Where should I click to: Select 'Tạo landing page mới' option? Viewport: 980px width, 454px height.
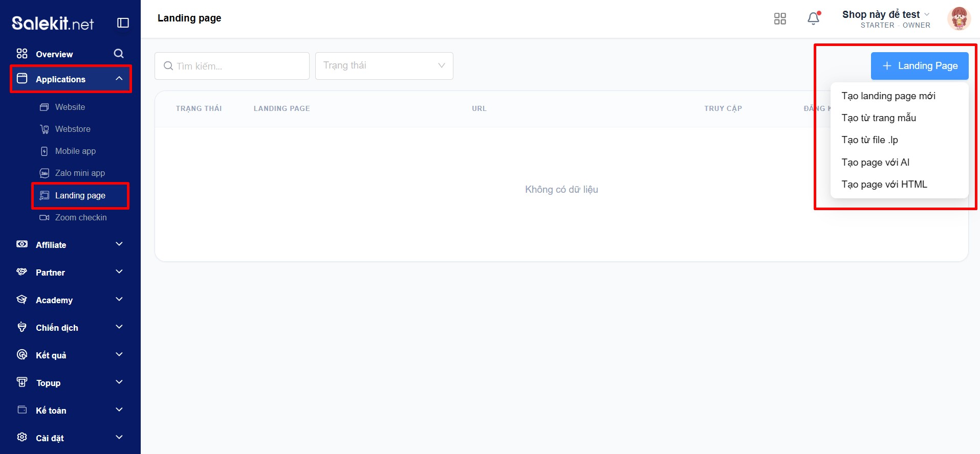point(888,96)
